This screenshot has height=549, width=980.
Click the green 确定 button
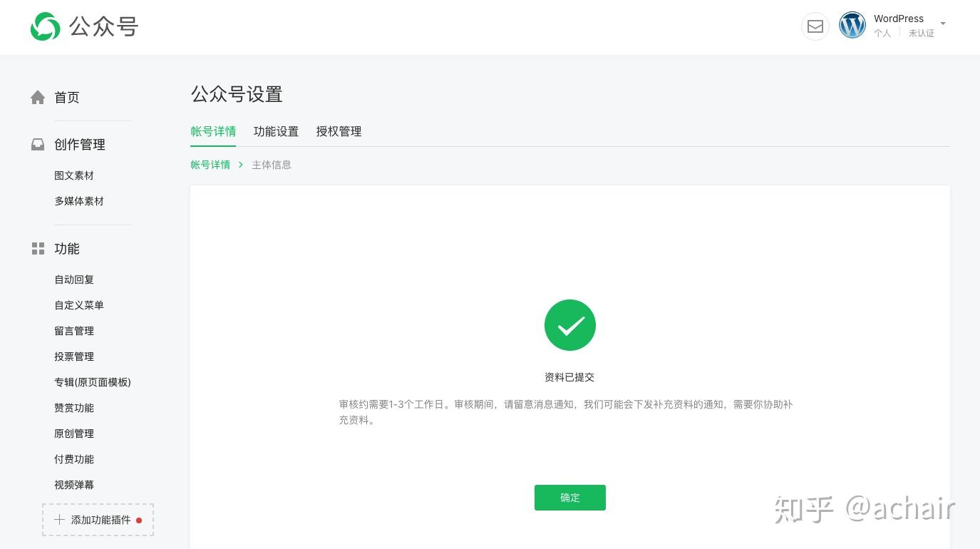click(x=570, y=498)
